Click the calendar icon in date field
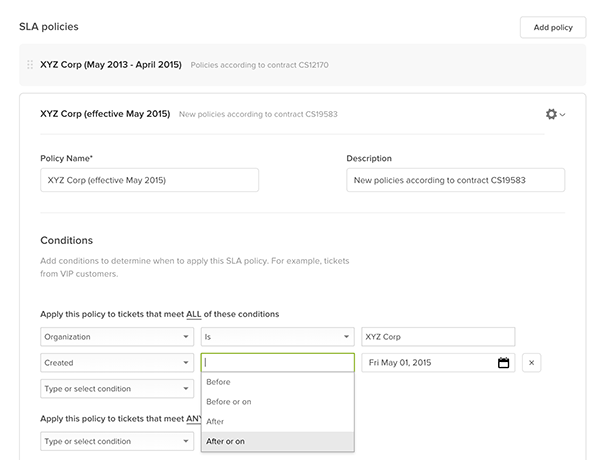This screenshot has height=460, width=600. 504,363
